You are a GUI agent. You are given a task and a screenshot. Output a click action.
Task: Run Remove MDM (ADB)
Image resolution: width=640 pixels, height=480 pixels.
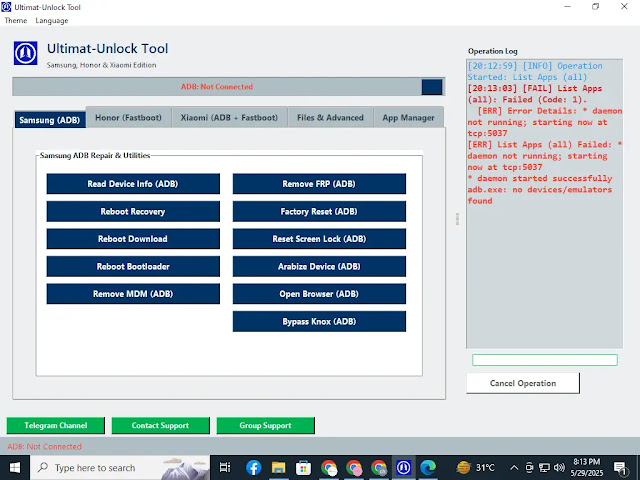(x=133, y=294)
